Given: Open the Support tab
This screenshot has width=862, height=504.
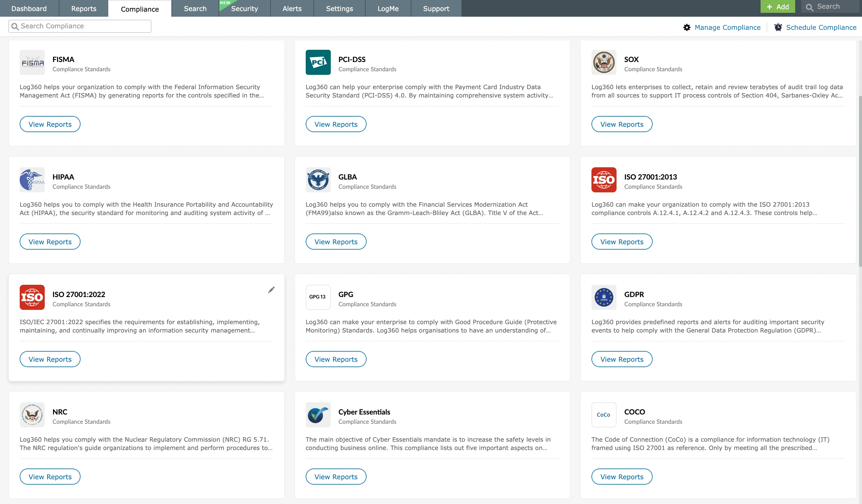Looking at the screenshot, I should coord(436,9).
